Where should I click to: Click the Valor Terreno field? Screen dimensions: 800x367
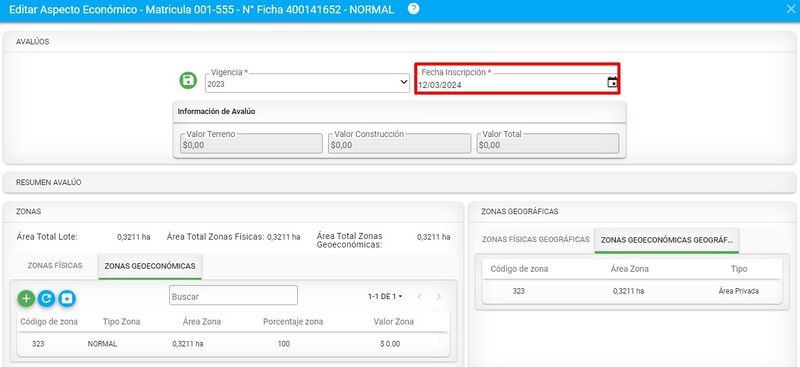pyautogui.click(x=251, y=144)
